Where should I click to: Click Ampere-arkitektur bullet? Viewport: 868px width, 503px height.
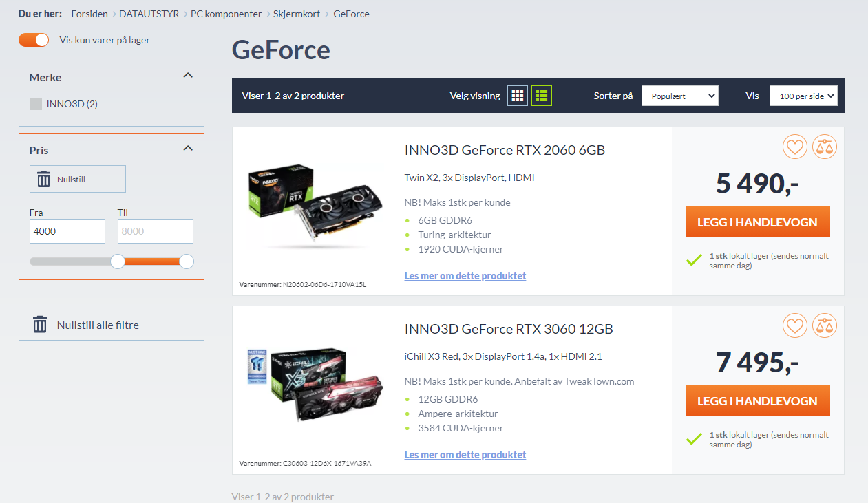tap(458, 414)
